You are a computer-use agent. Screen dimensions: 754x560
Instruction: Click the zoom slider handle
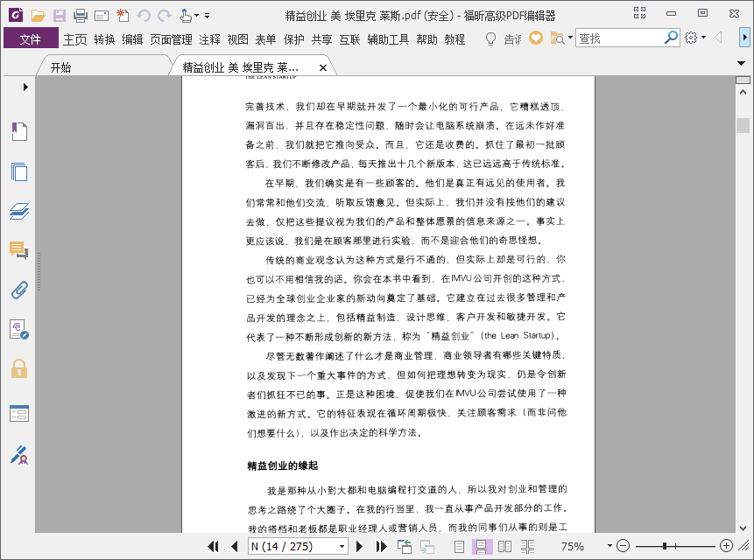[x=665, y=546]
